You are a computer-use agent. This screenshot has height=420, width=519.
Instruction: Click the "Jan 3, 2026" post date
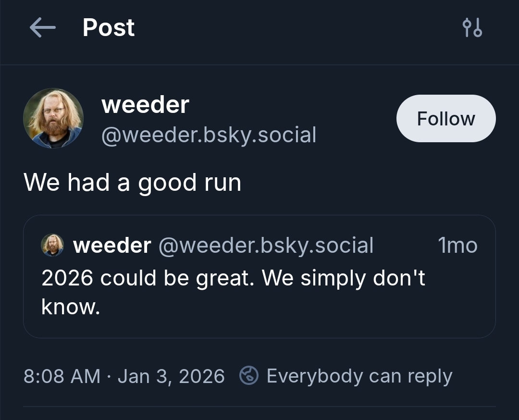[171, 376]
